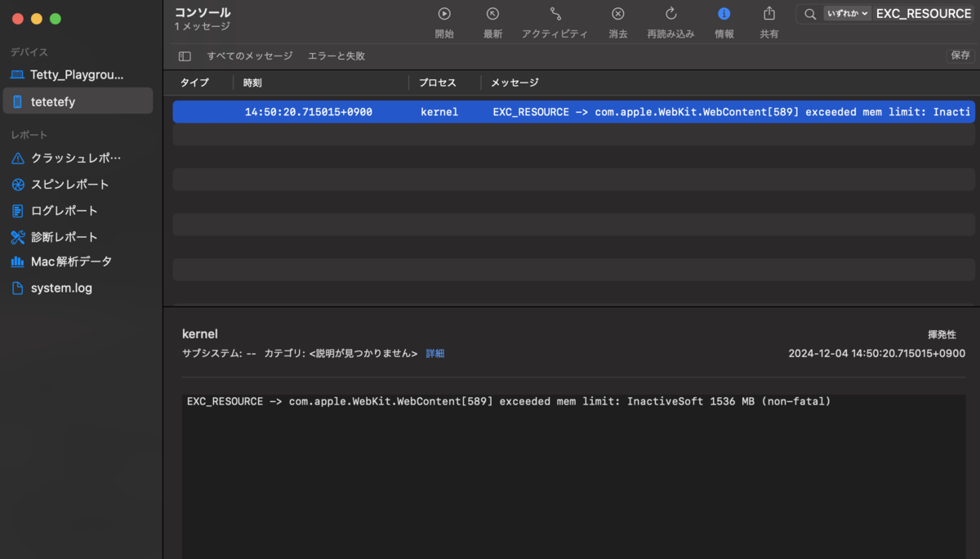
Task: Click the full EXC_RESOURCE message text
Action: click(509, 401)
